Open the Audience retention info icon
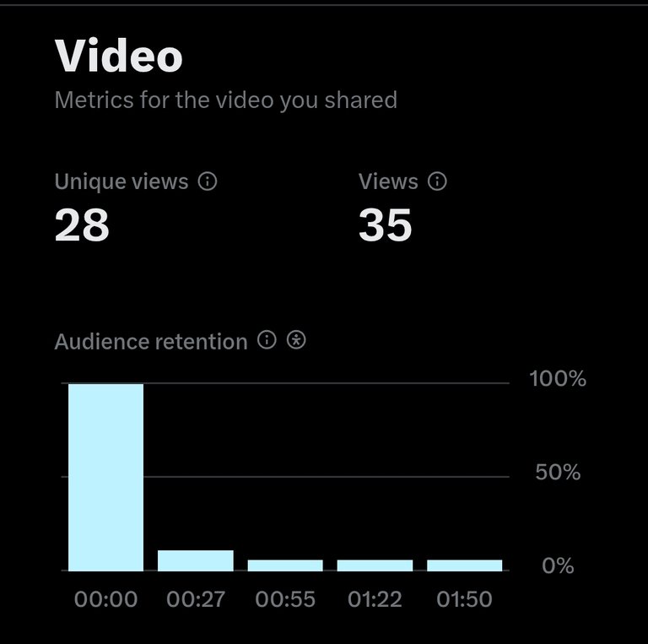Screen dimensions: 648x644 pyautogui.click(x=267, y=340)
